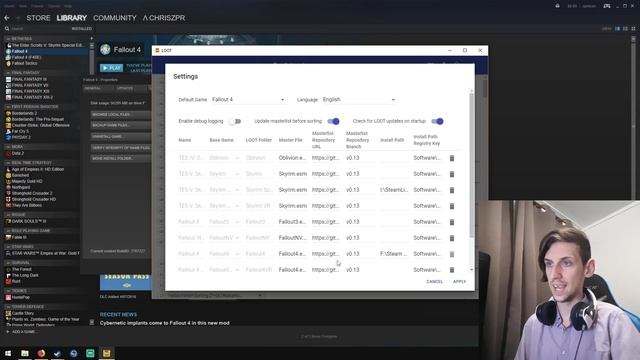
Task: Open the LOOT taskbar icon
Action: click(x=107, y=353)
